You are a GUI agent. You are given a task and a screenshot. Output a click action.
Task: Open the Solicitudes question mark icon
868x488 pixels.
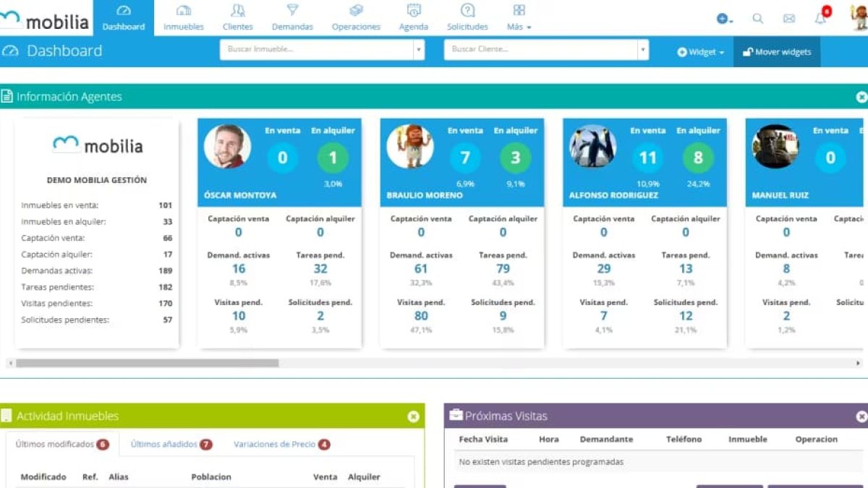[467, 11]
